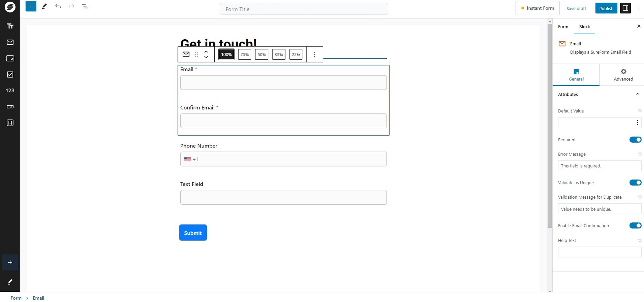The width and height of the screenshot is (644, 302).
Task: Set field width to 75%
Action: pos(244,54)
